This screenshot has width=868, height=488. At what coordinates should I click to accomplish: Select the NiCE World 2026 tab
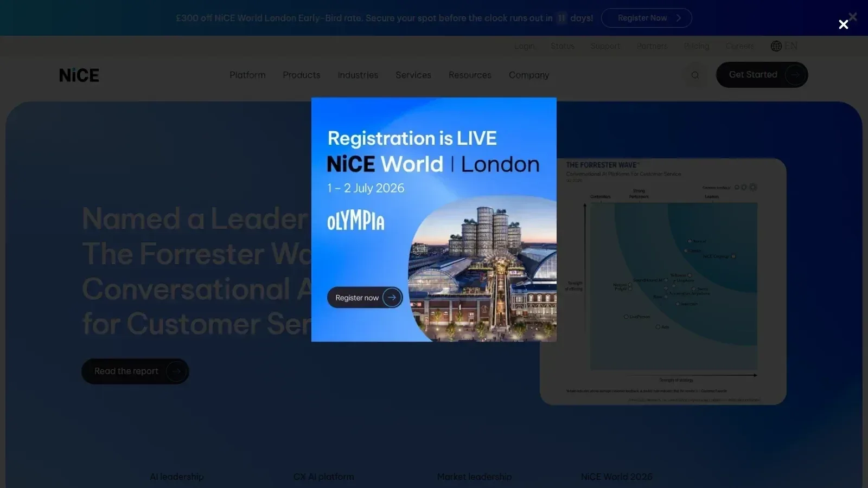[x=617, y=477]
